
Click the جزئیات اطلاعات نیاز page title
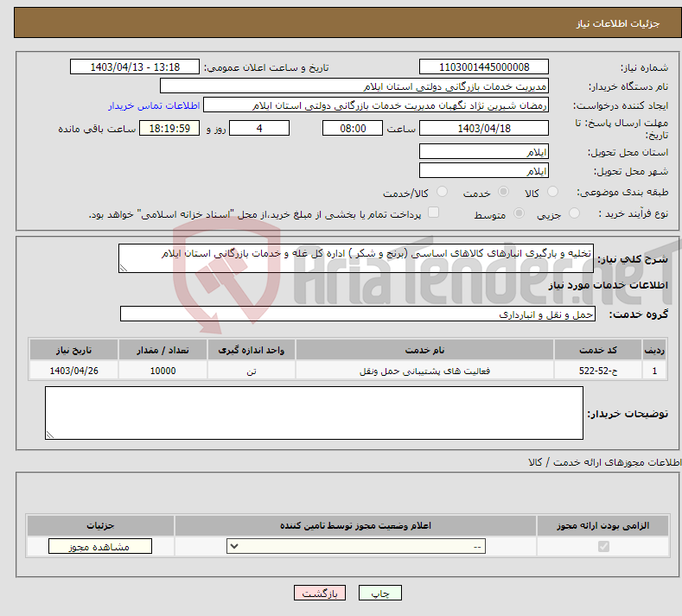click(x=618, y=23)
